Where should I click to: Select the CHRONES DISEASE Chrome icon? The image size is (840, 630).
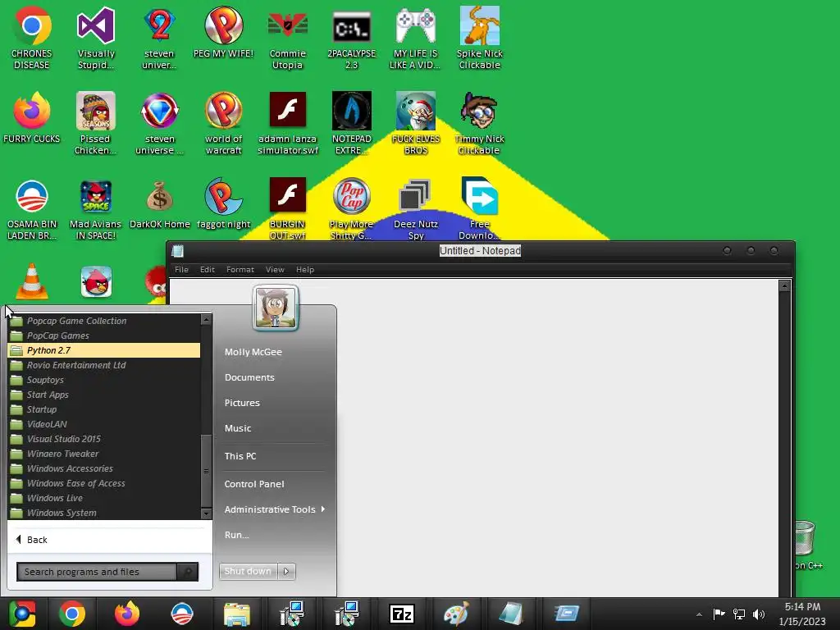(32, 38)
